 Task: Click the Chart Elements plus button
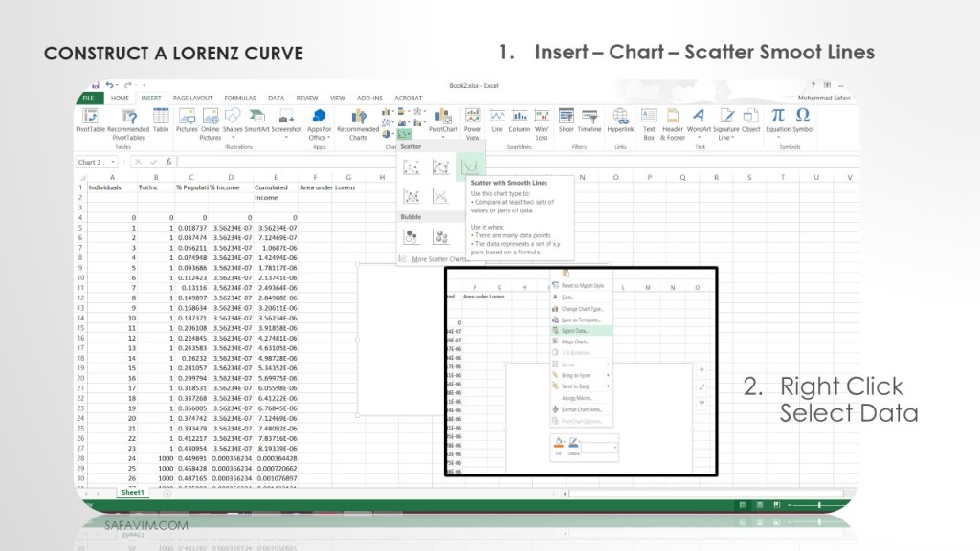click(702, 369)
